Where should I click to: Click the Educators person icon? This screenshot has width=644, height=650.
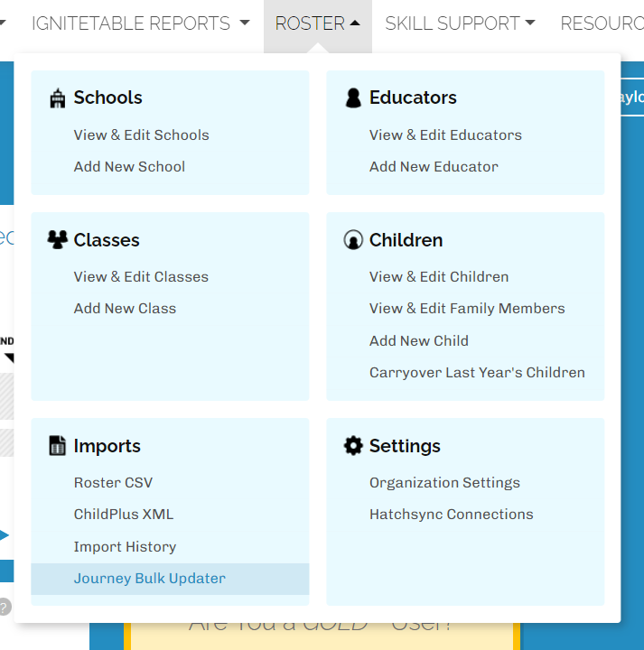353,98
